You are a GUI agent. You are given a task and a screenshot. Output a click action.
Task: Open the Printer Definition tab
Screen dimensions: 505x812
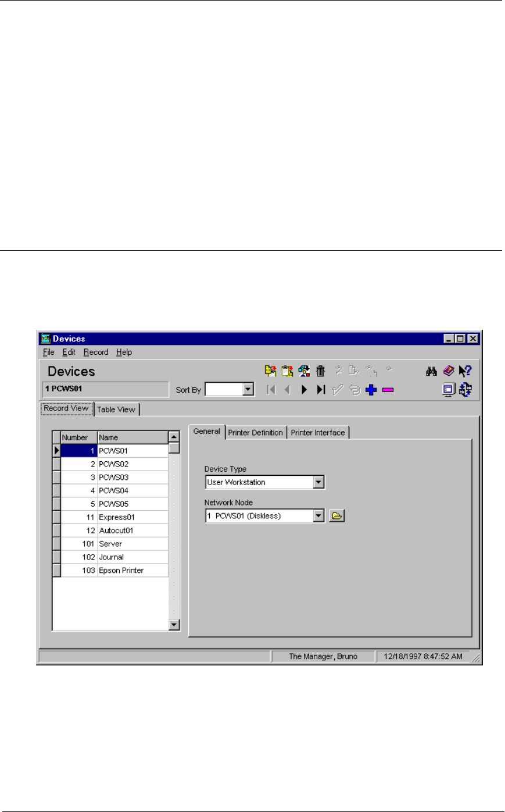[x=256, y=433]
